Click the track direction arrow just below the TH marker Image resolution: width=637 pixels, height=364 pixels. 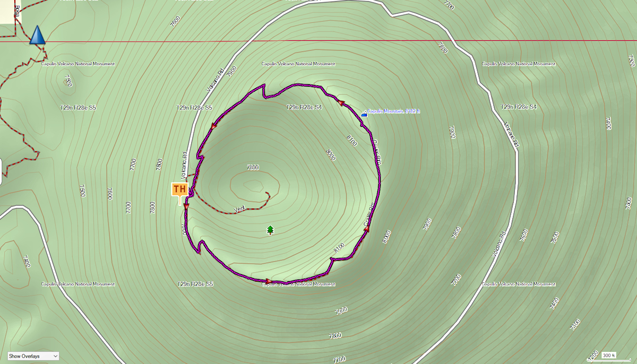pos(186,206)
